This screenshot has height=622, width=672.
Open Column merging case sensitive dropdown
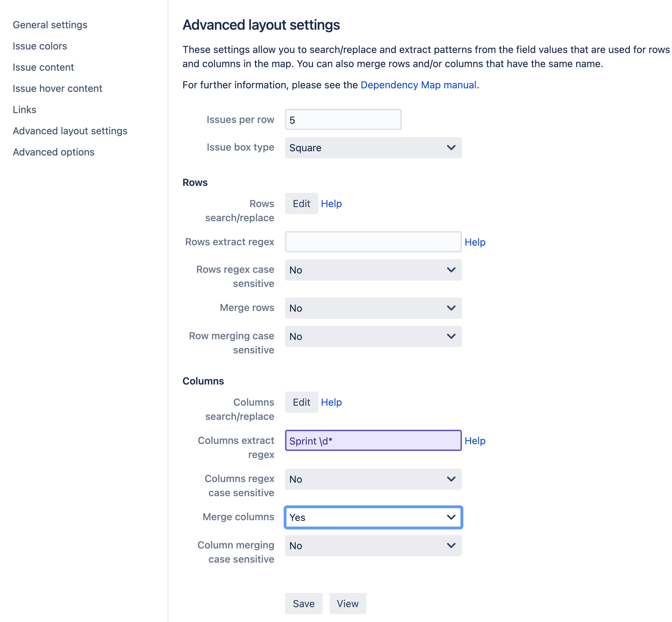coord(373,546)
